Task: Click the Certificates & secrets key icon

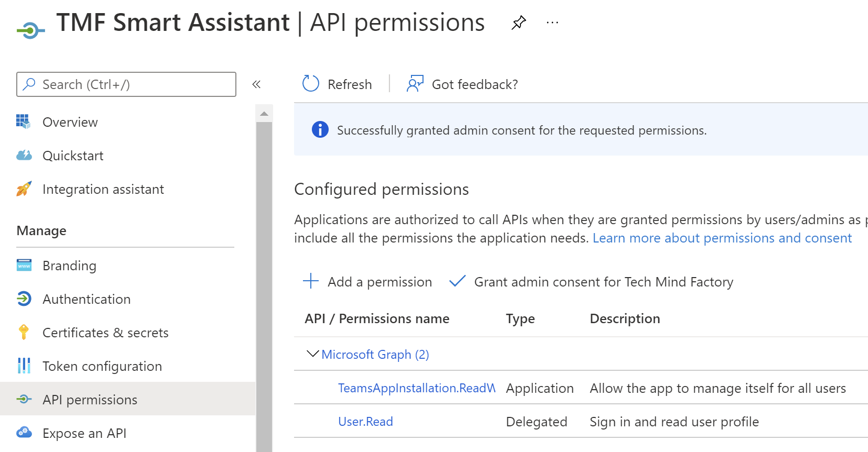Action: [x=24, y=333]
